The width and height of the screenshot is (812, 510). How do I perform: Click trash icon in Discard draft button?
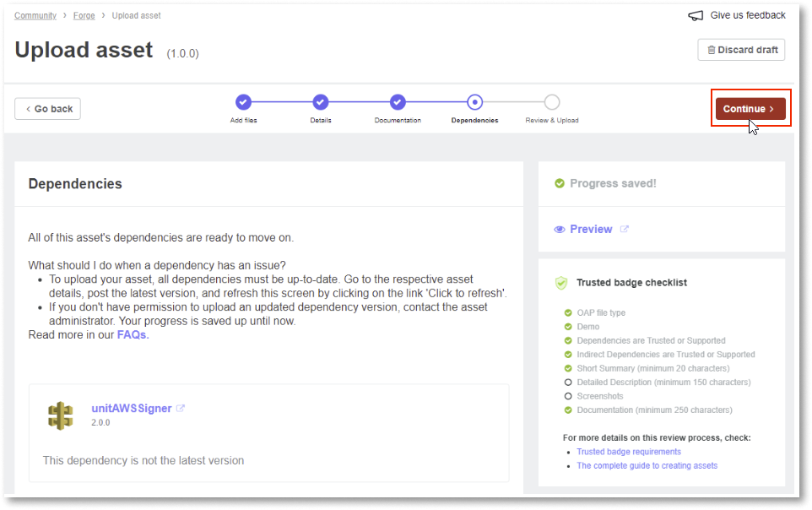(711, 50)
